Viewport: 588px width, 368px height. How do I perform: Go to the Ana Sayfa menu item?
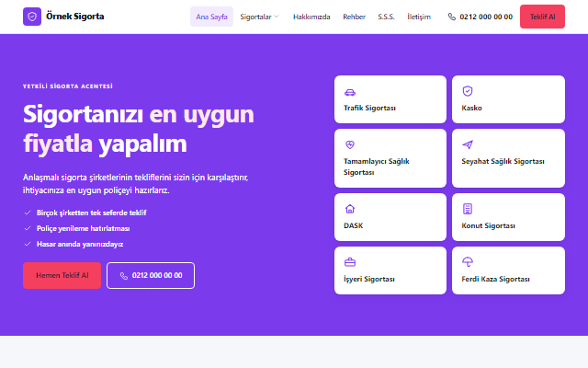point(211,17)
